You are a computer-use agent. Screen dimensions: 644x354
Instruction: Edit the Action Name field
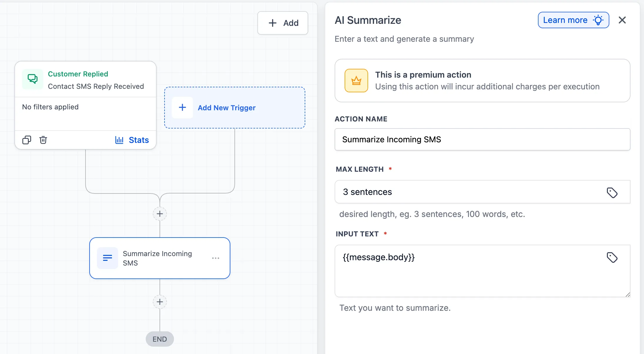(482, 139)
